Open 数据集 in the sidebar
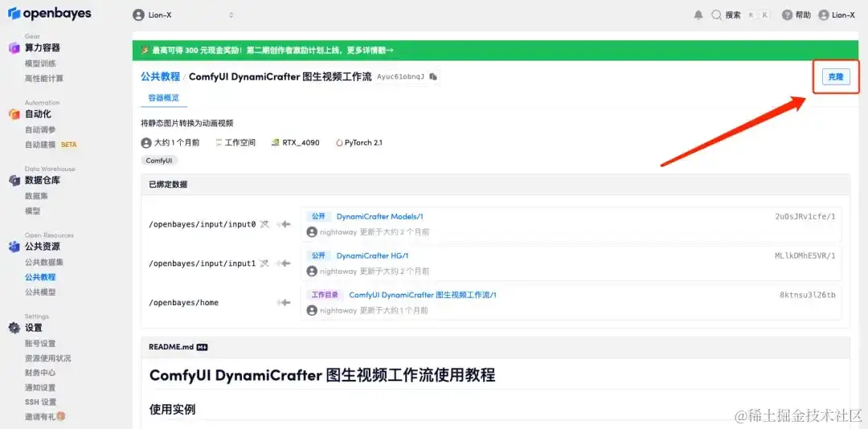868x429 pixels. click(x=36, y=196)
